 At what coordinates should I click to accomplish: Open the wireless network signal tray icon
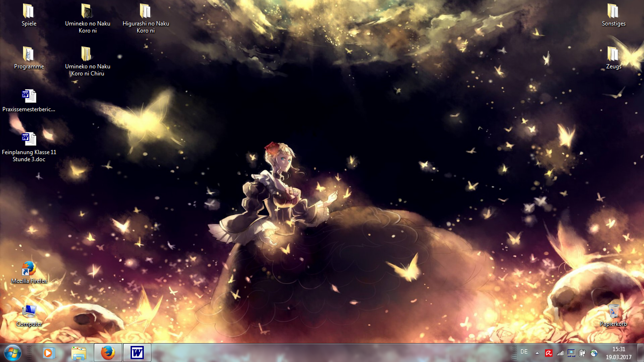tap(560, 353)
